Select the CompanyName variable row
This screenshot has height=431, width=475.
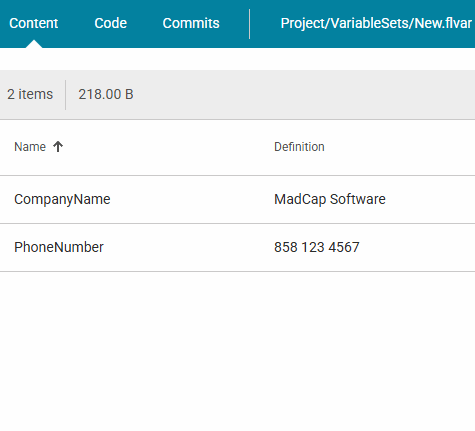point(237,199)
